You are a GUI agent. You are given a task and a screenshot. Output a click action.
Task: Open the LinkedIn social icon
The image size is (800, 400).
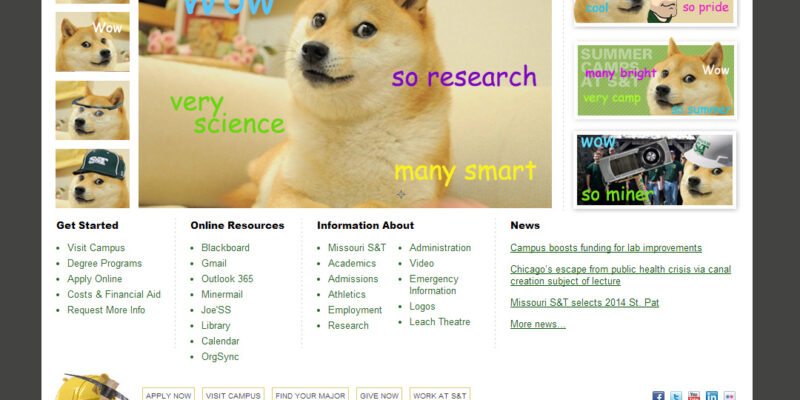click(x=712, y=395)
